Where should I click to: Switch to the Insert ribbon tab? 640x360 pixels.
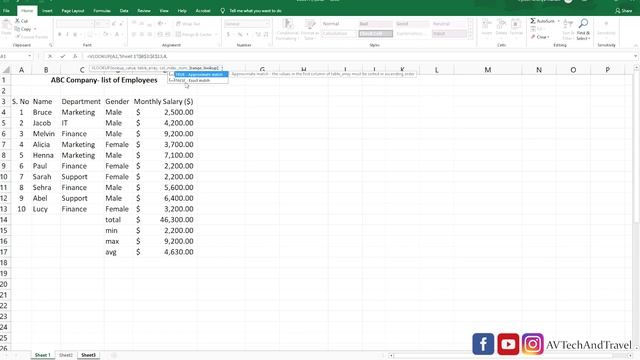pyautogui.click(x=47, y=11)
